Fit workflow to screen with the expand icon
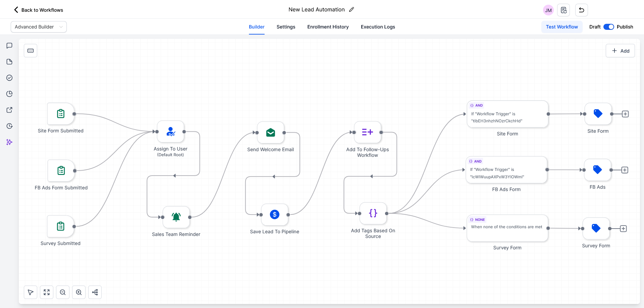This screenshot has width=644, height=308. 47,292
